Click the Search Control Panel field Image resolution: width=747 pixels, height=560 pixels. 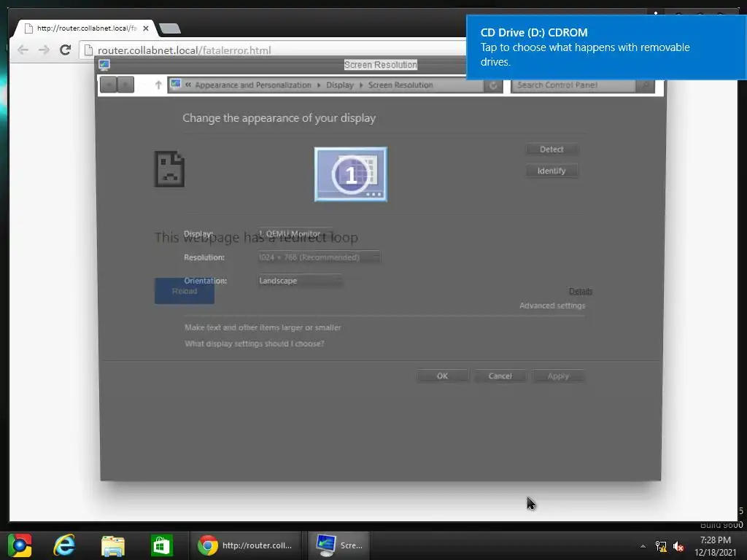pyautogui.click(x=573, y=85)
